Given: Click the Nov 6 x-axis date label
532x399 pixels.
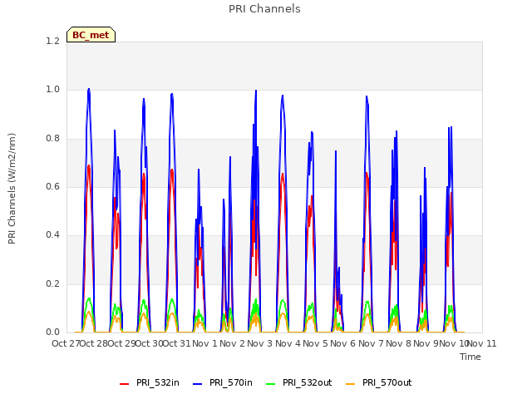Looking at the screenshot, I should click(x=343, y=343).
